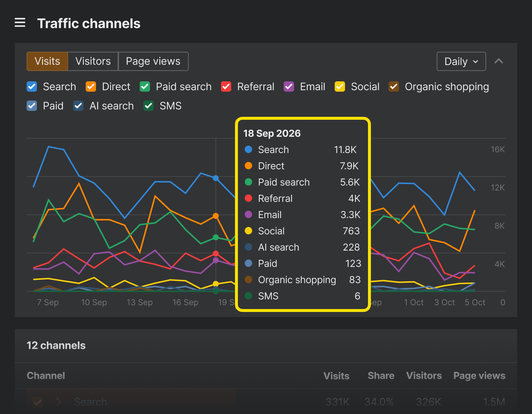Switch to the Visits tab
This screenshot has height=414, width=532.
(47, 61)
